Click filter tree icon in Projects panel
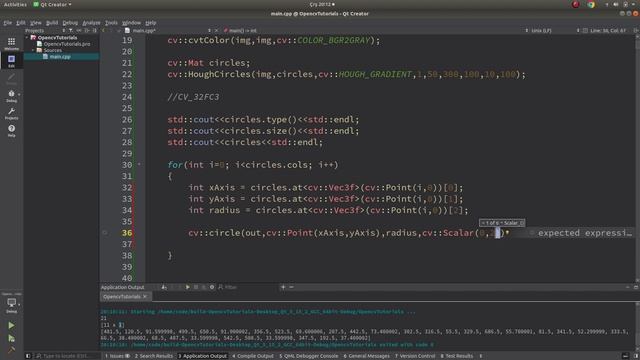 click(71, 31)
